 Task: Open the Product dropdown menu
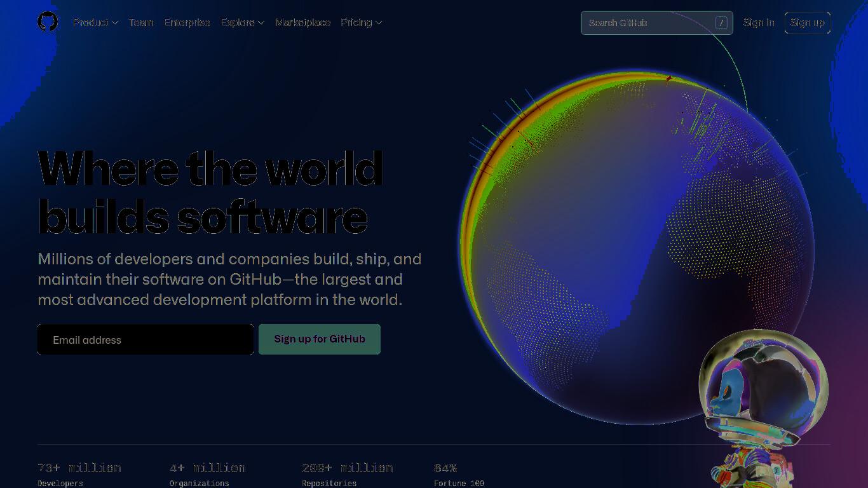[95, 22]
